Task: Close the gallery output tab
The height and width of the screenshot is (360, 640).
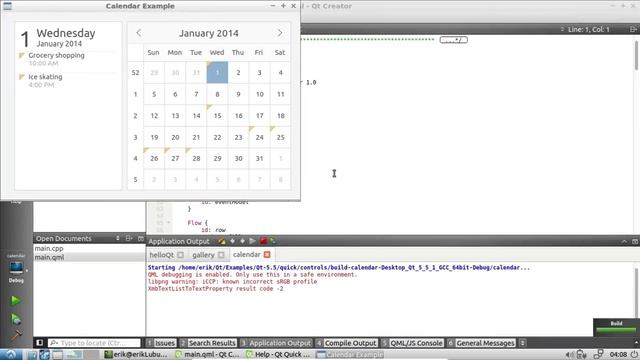Action: click(221, 255)
